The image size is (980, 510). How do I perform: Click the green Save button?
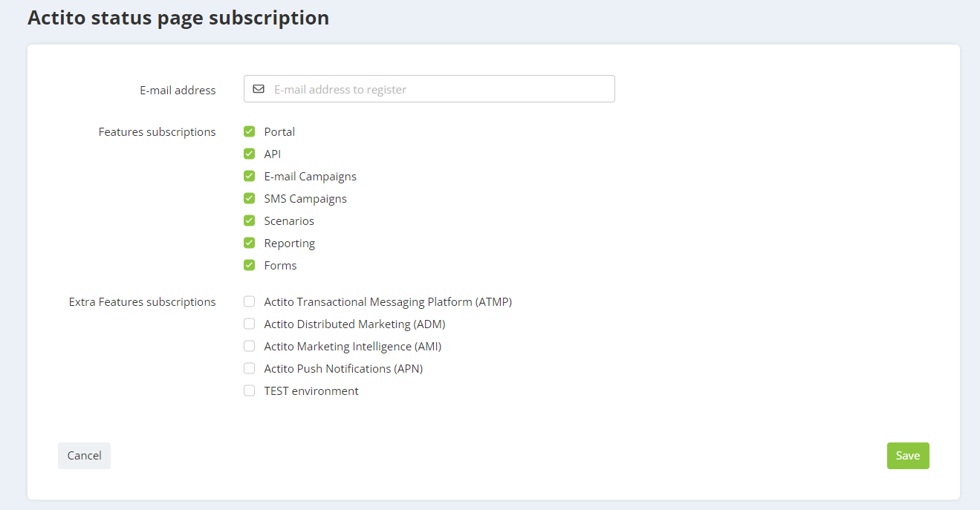pyautogui.click(x=908, y=456)
